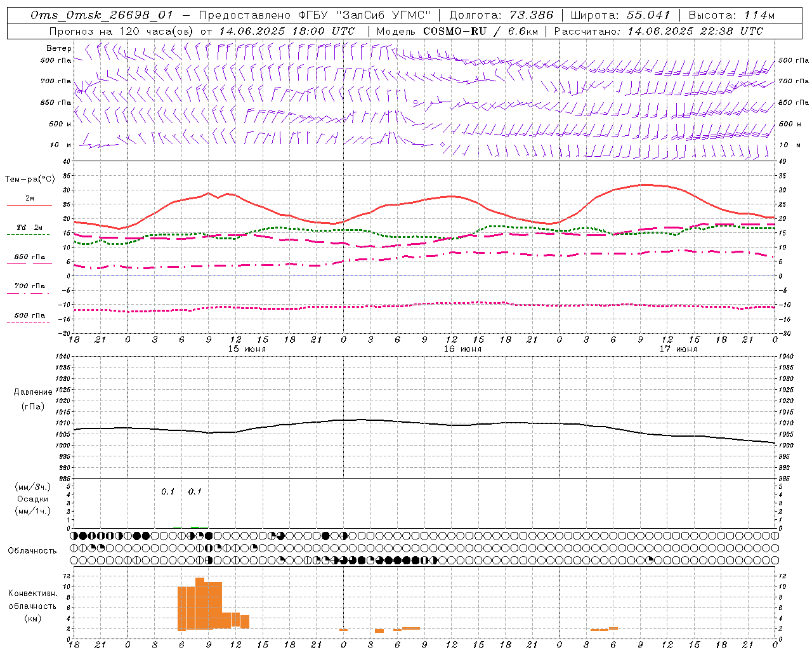812x650 pixels.
Task: Click the "Долгота: 73.386" longitude value
Action: tap(501, 15)
